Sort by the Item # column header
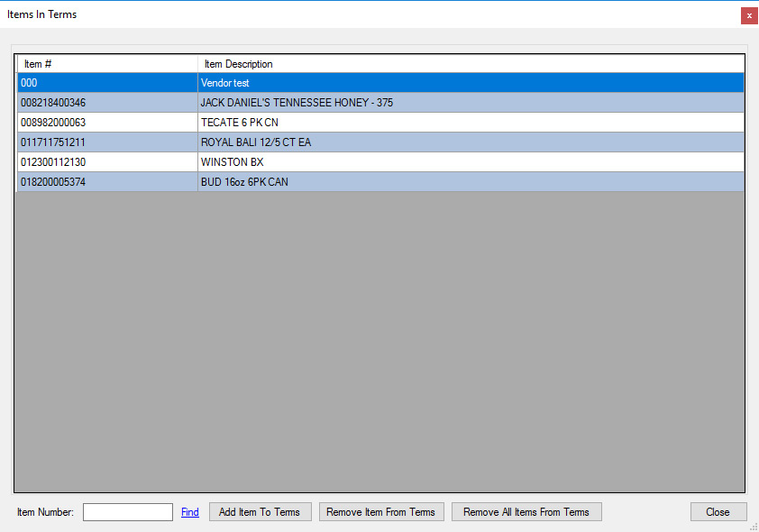The width and height of the screenshot is (759, 532). coord(107,64)
